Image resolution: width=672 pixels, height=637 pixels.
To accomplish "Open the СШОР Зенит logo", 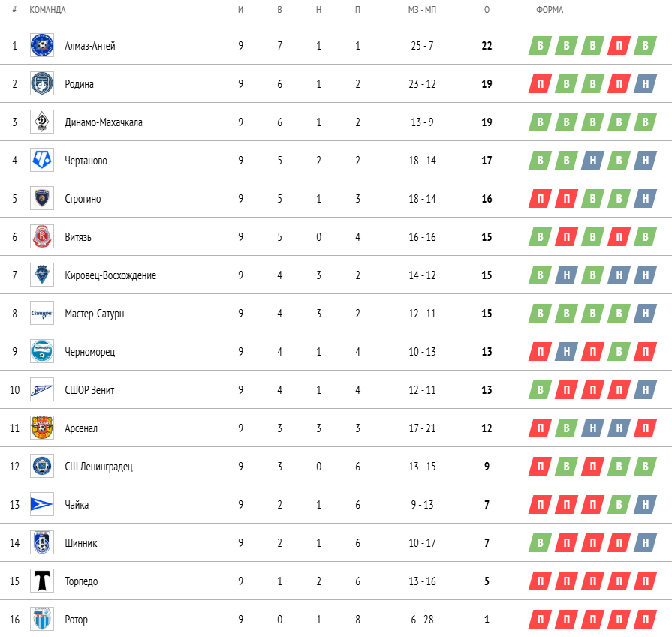I will click(42, 389).
